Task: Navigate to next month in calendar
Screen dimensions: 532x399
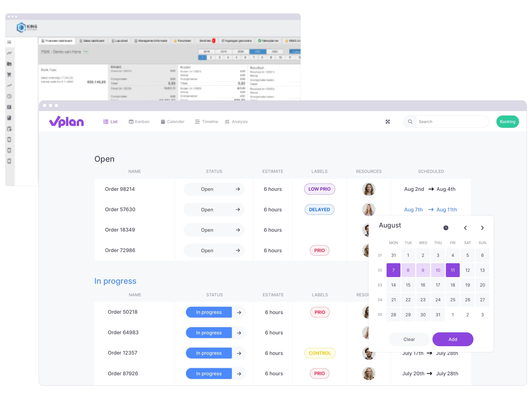Action: (x=483, y=228)
